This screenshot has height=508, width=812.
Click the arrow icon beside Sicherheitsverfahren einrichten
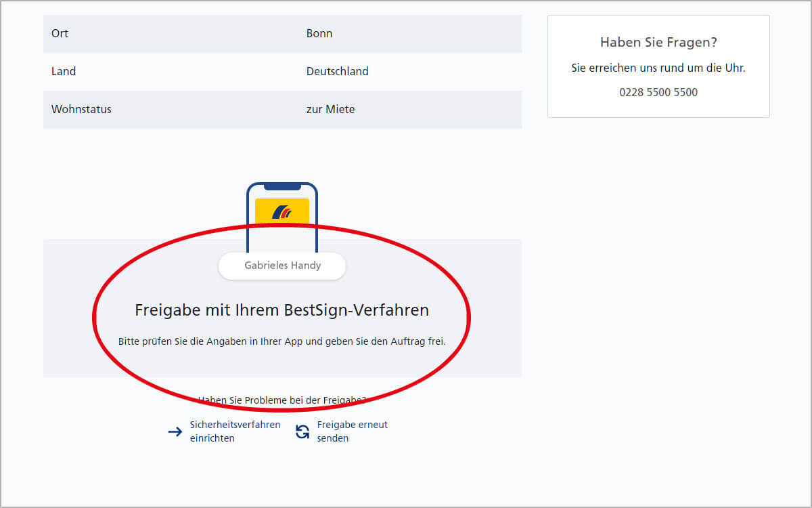(x=175, y=431)
